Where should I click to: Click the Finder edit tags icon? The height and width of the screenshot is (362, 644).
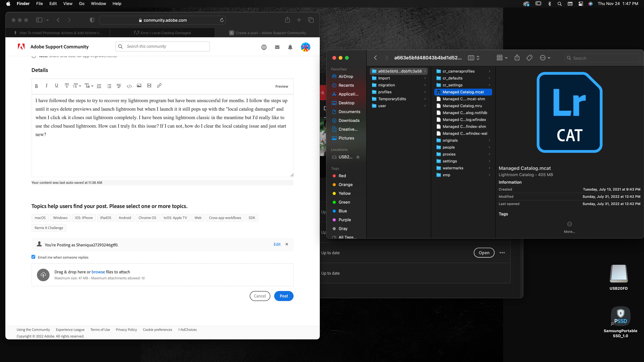coord(529,58)
